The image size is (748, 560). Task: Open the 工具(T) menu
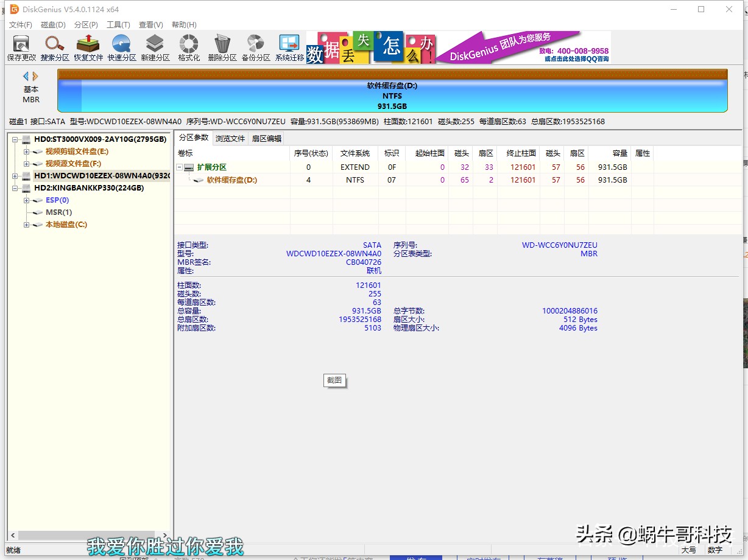pyautogui.click(x=118, y=25)
